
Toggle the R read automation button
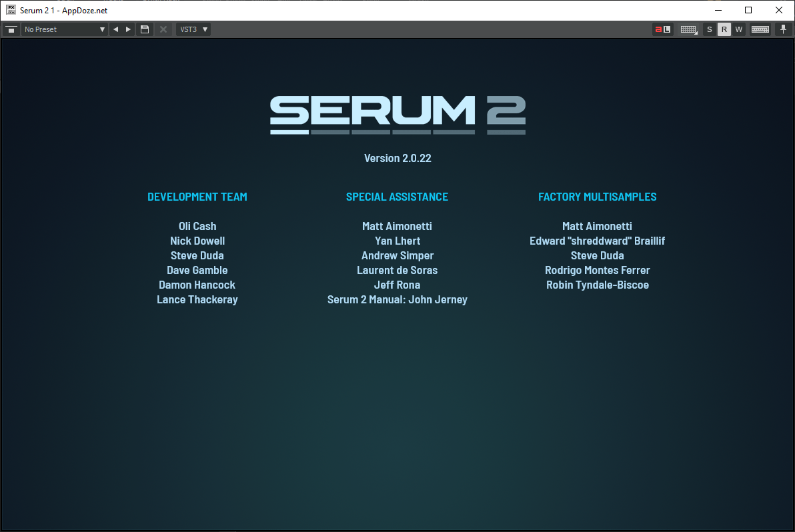724,29
